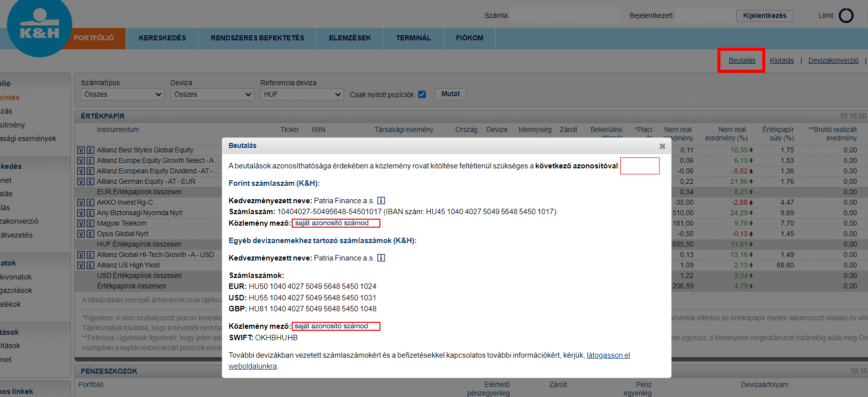Open the Számlatípus dropdown
Screen dimensions: 868x397
point(123,94)
